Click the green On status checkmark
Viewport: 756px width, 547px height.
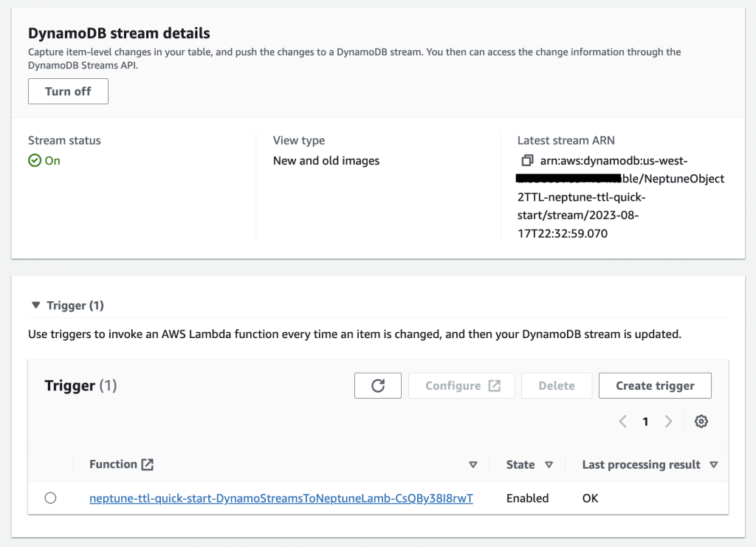[x=33, y=159]
